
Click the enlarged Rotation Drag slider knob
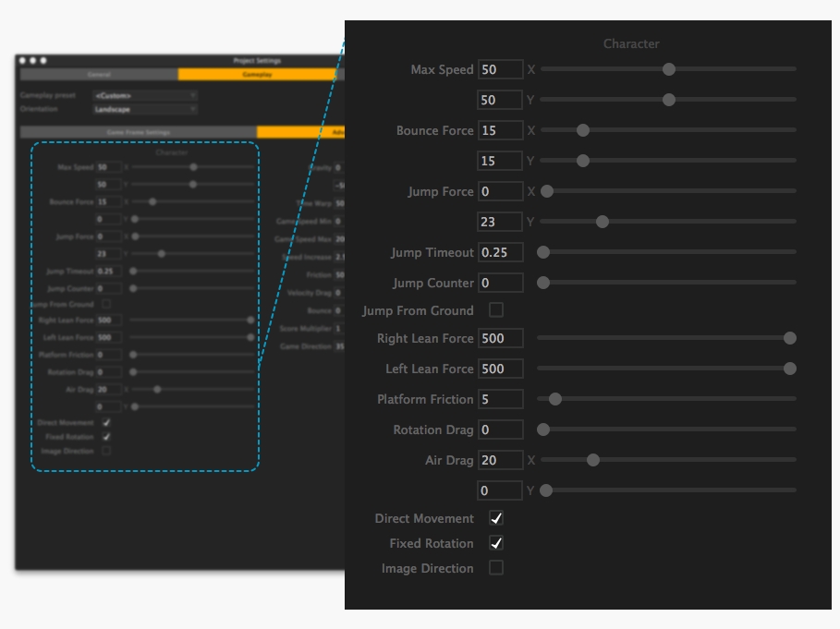544,429
